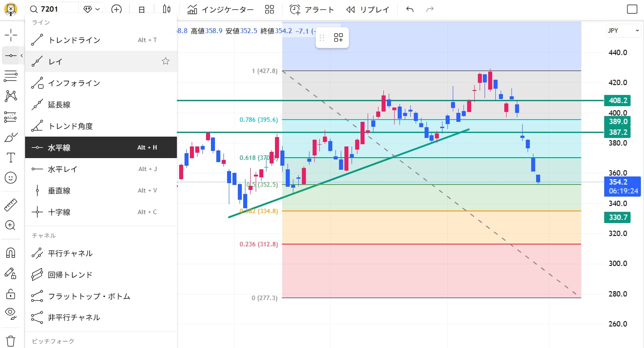Open the インジケーター panel
Screen dimensions: 644x348
[x=220, y=9]
